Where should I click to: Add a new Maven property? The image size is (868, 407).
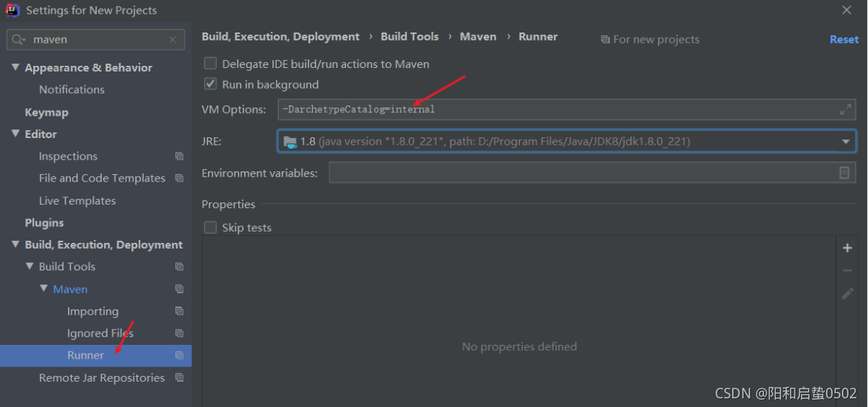click(x=848, y=248)
